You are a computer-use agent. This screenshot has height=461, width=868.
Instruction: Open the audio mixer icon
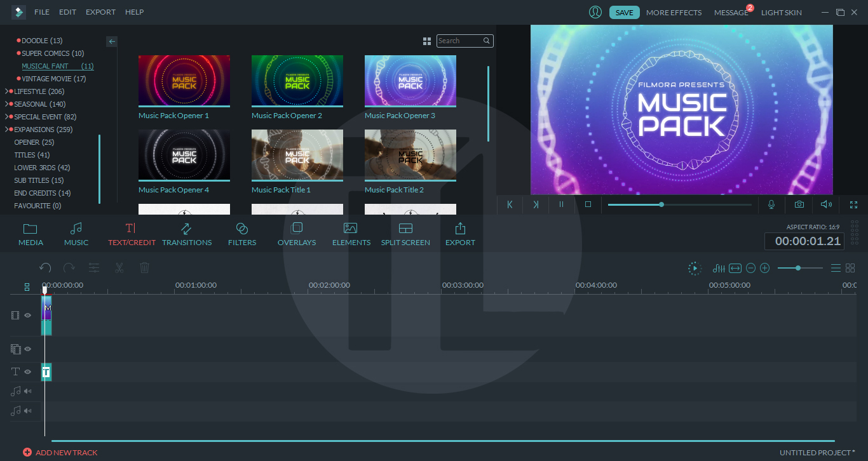coord(719,269)
